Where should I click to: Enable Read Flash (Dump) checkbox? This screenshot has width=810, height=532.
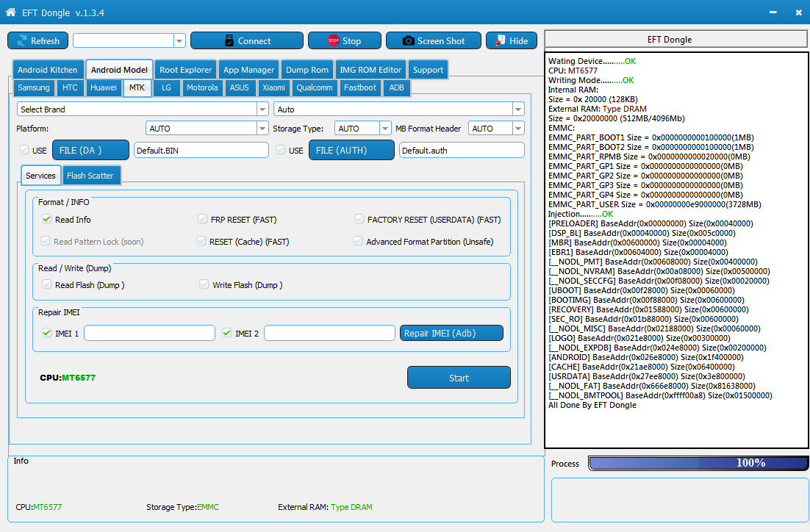point(47,284)
